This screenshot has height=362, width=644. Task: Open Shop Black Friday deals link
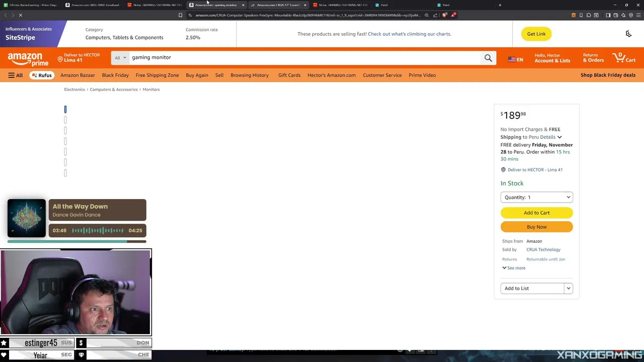pos(608,75)
